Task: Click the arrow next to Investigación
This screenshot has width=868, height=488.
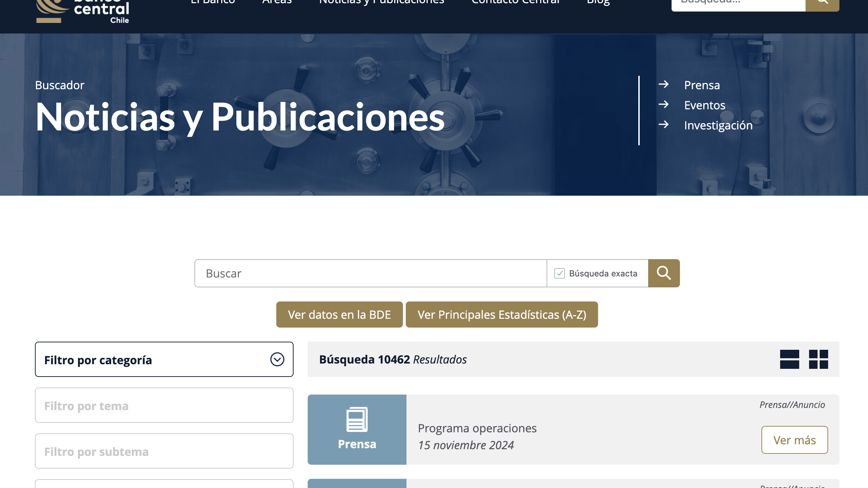Action: coord(664,124)
